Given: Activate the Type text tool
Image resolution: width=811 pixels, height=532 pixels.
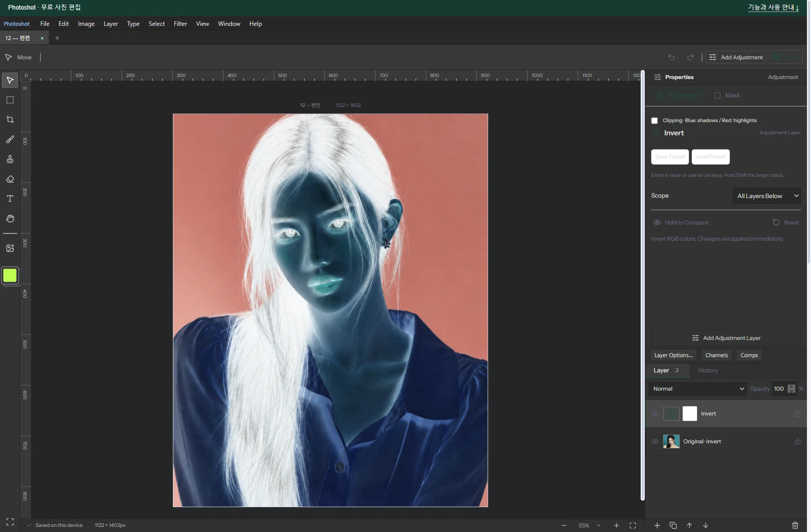Looking at the screenshot, I should [x=10, y=199].
